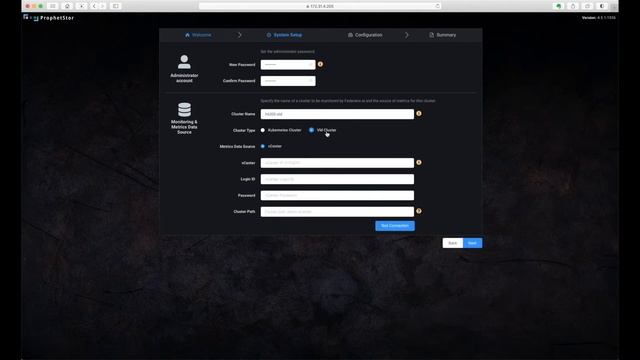Viewport: 640px width, 360px height.
Task: Click the Safari share icon
Action: pyautogui.click(x=573, y=6)
